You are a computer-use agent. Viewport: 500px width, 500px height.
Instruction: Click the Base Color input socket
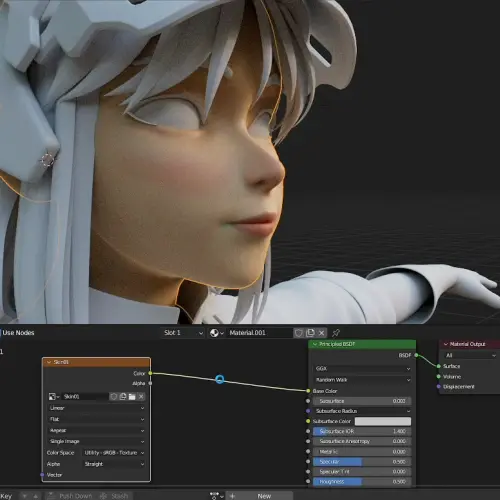(308, 391)
